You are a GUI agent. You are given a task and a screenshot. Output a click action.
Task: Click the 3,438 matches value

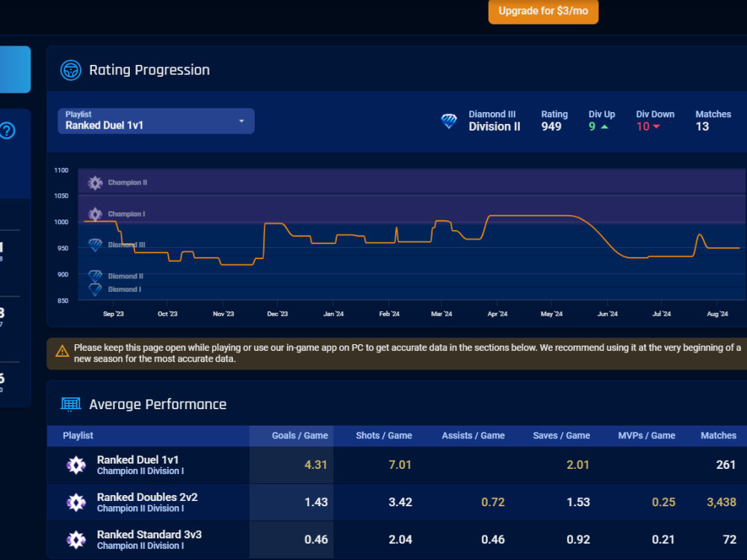coord(722,502)
